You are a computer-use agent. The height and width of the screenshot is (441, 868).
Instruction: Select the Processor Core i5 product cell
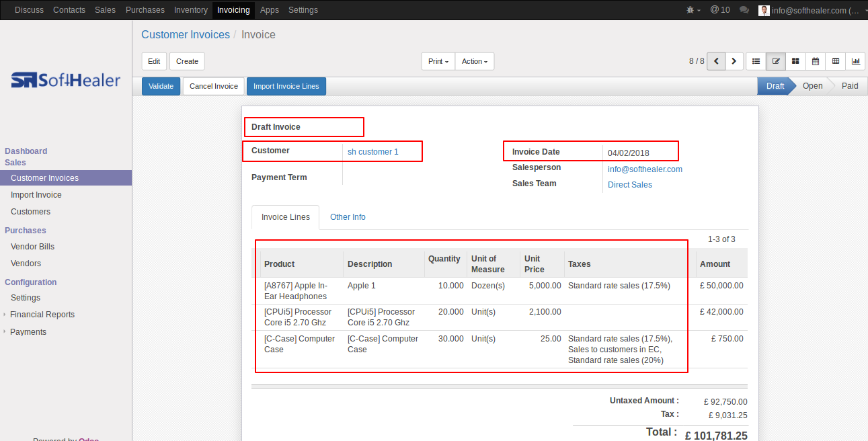click(x=301, y=317)
